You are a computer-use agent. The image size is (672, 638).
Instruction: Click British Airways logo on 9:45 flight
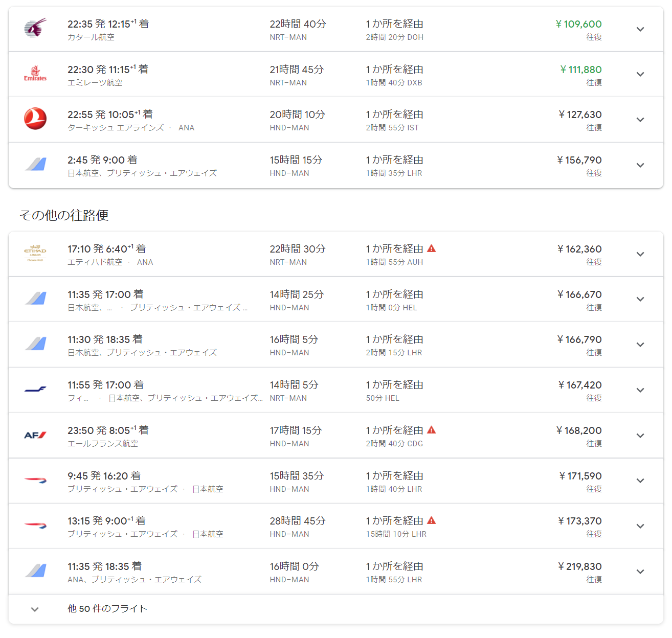[35, 481]
